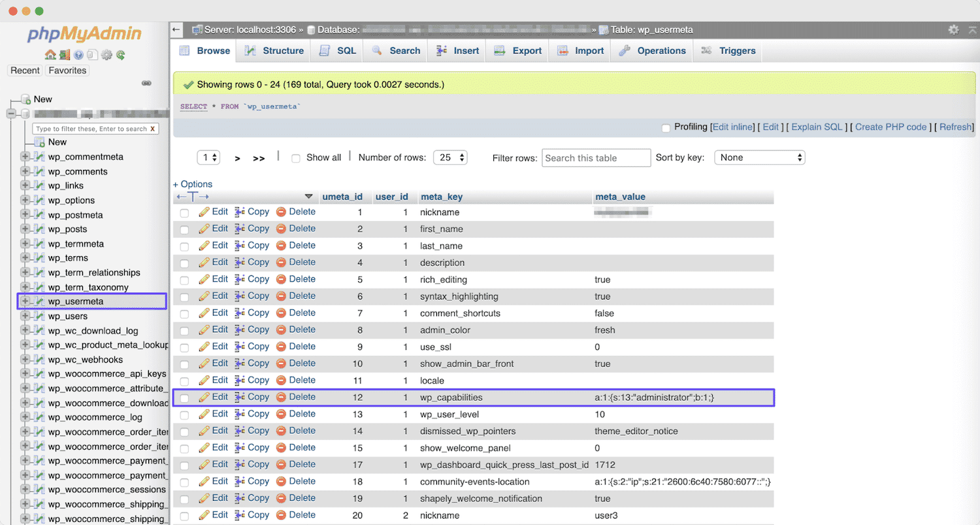Open the Operations tab
This screenshot has height=525, width=980.
pos(652,51)
